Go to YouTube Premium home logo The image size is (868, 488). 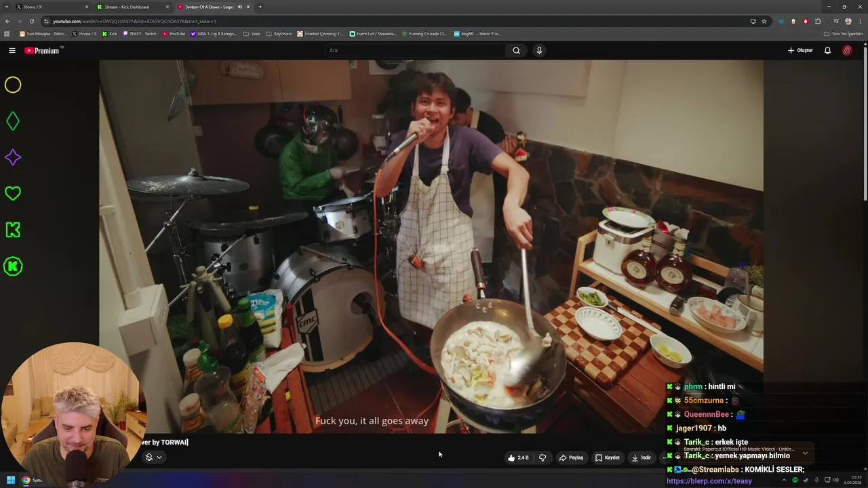click(x=43, y=50)
